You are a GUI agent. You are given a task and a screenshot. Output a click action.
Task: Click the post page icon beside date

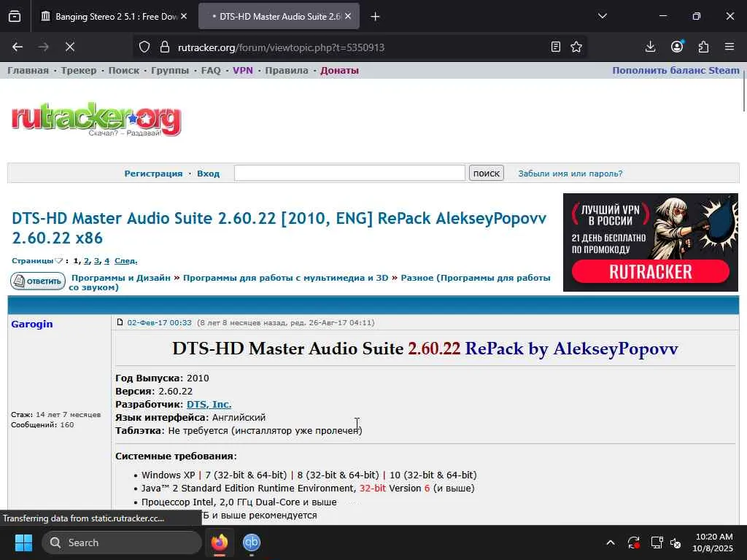pos(120,322)
